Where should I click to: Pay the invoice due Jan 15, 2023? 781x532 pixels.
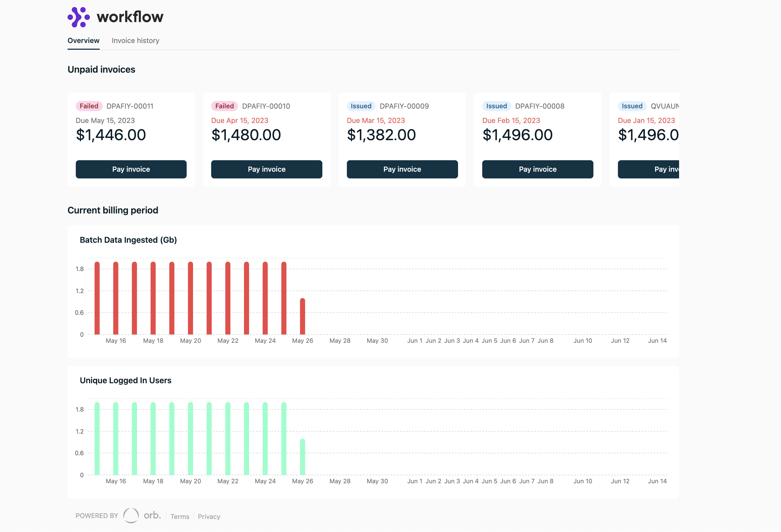coord(648,169)
